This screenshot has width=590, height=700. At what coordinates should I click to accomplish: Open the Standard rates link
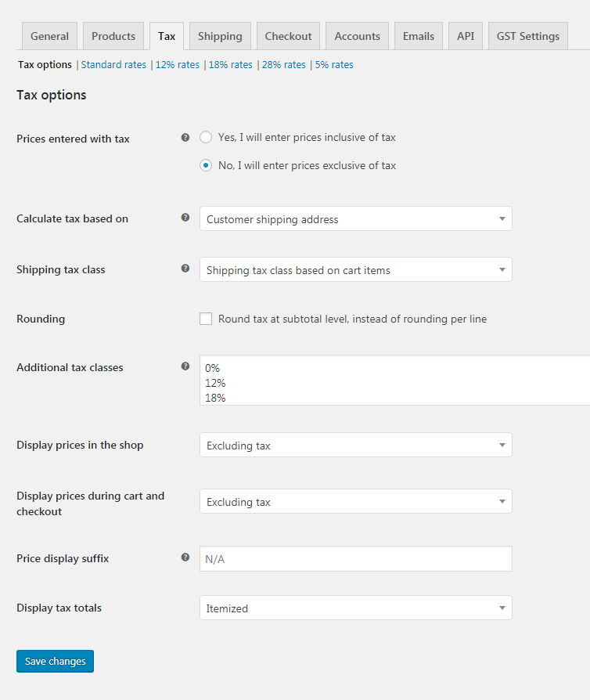113,65
